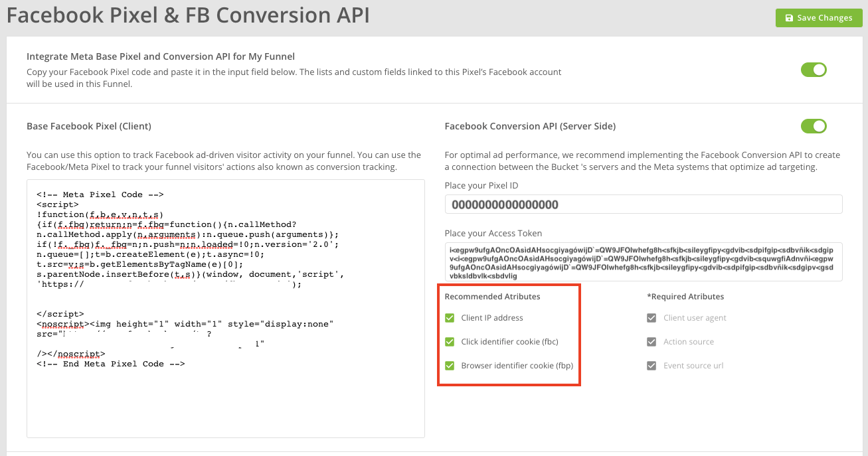Click the Facebook Pixel & FB Conversion API heading

click(x=188, y=16)
